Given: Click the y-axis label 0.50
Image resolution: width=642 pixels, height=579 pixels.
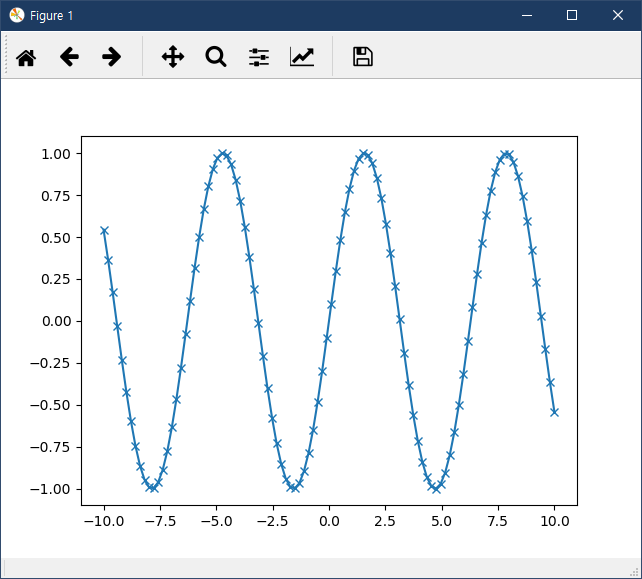Looking at the screenshot, I should click(56, 238).
